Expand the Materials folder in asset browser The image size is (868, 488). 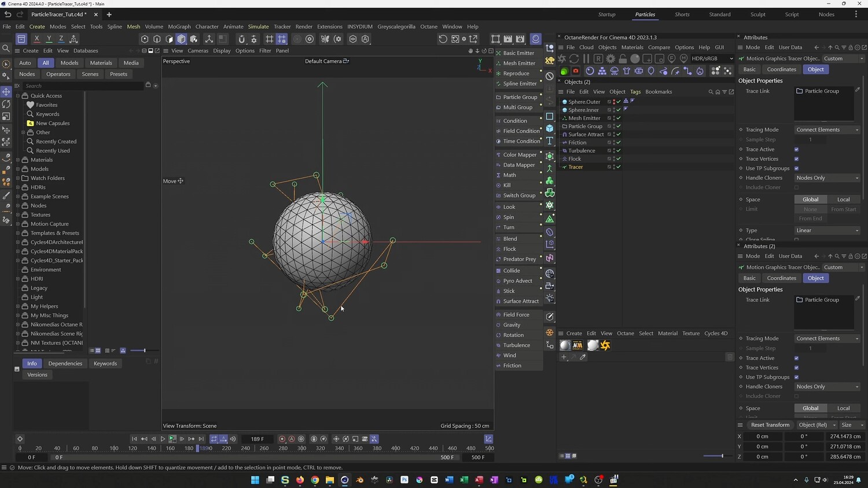(x=18, y=160)
